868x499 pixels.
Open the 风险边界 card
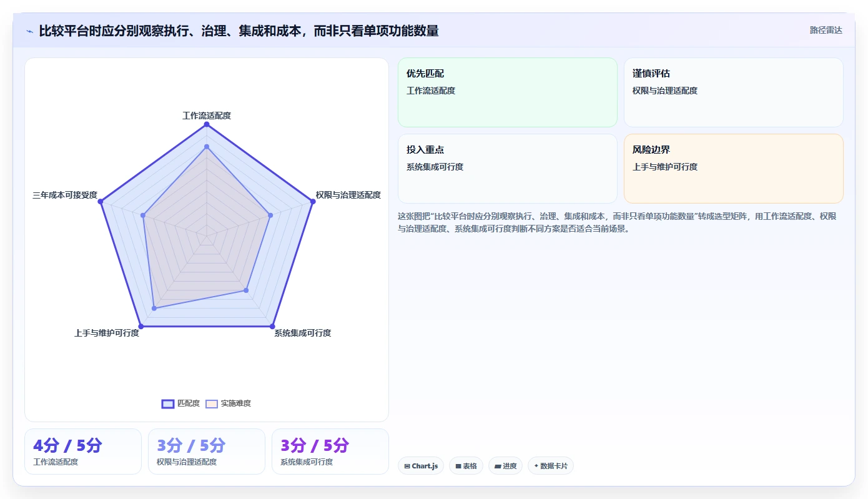[734, 169]
